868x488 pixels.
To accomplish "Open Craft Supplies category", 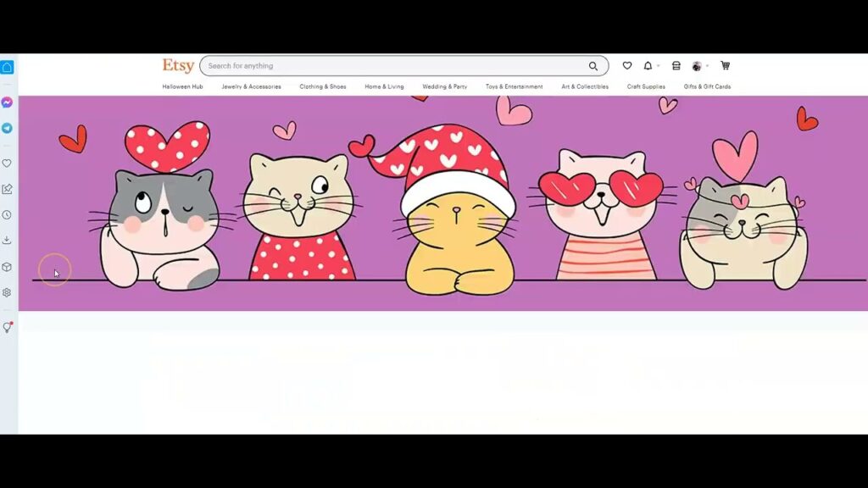I will [x=646, y=87].
